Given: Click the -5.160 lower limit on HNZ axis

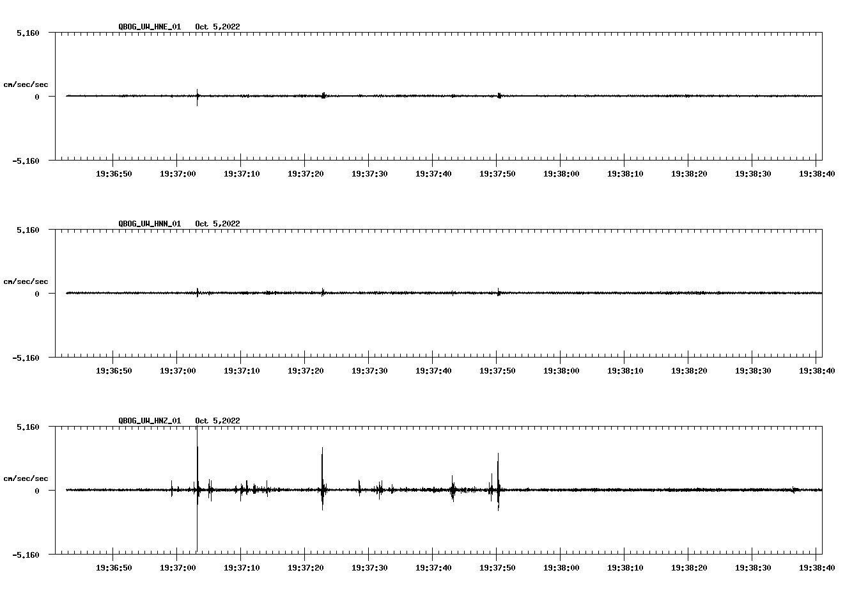Looking at the screenshot, I should (x=26, y=555).
